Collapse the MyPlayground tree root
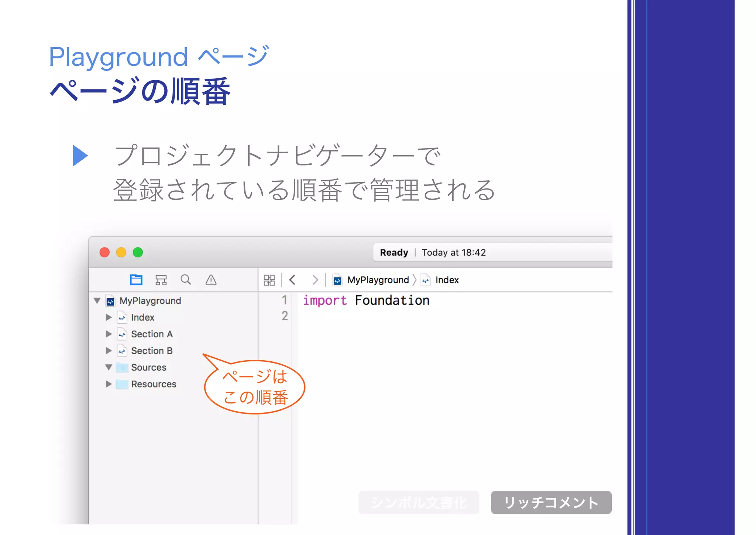Viewport: 756px width, 535px height. [97, 301]
